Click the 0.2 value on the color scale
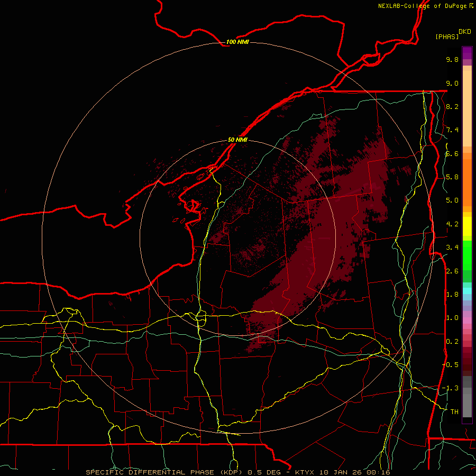The height and width of the screenshot is (476, 476). pyautogui.click(x=452, y=342)
